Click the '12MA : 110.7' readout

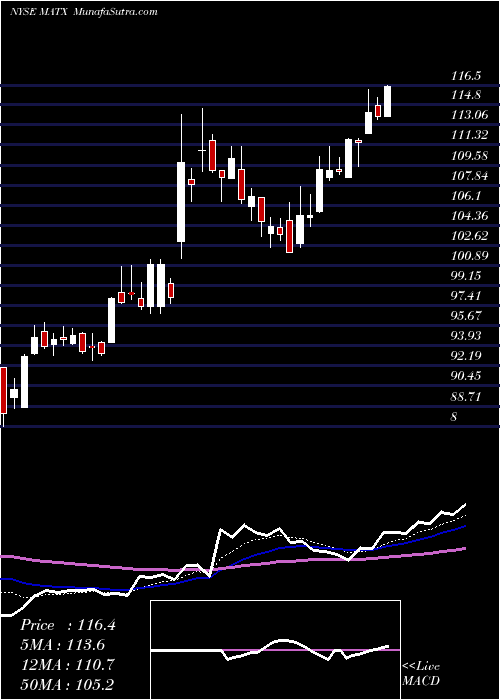tap(68, 665)
